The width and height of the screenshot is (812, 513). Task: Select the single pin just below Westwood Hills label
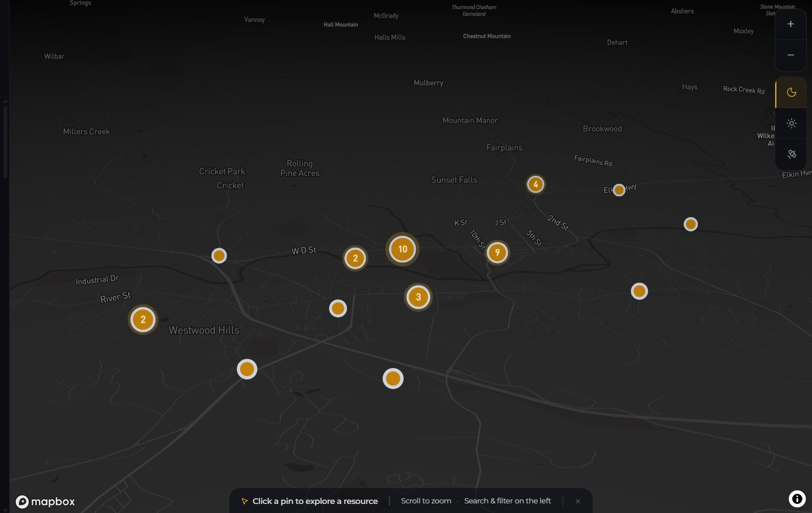coord(247,369)
